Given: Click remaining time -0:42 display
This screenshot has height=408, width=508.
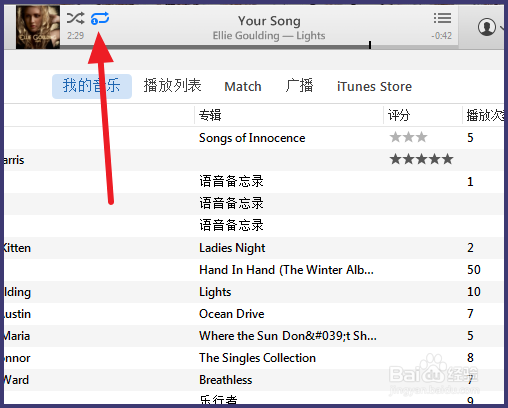Looking at the screenshot, I should pyautogui.click(x=441, y=36).
